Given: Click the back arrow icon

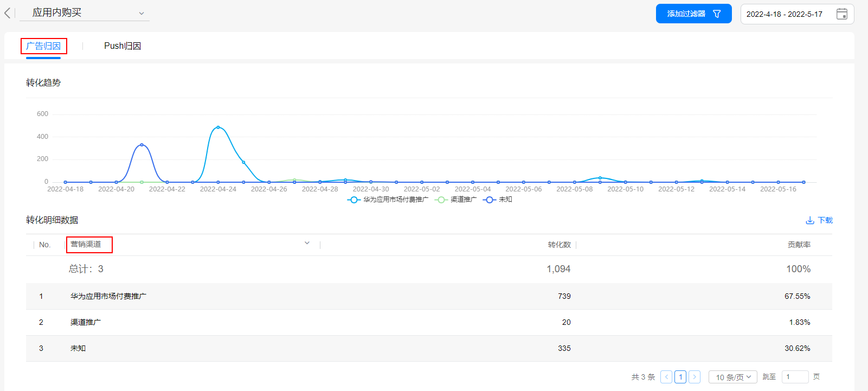Looking at the screenshot, I should (x=8, y=13).
